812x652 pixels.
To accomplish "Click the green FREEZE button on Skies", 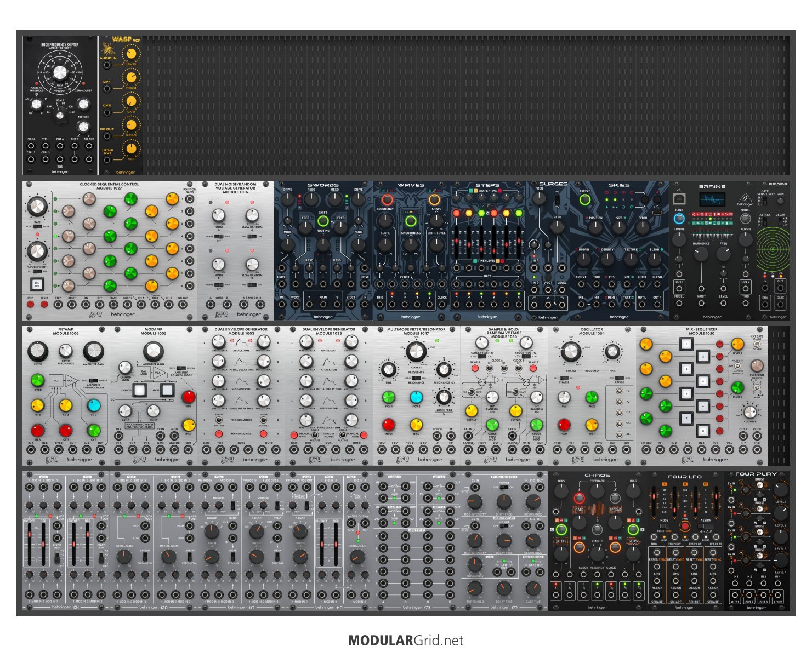I will tap(585, 200).
